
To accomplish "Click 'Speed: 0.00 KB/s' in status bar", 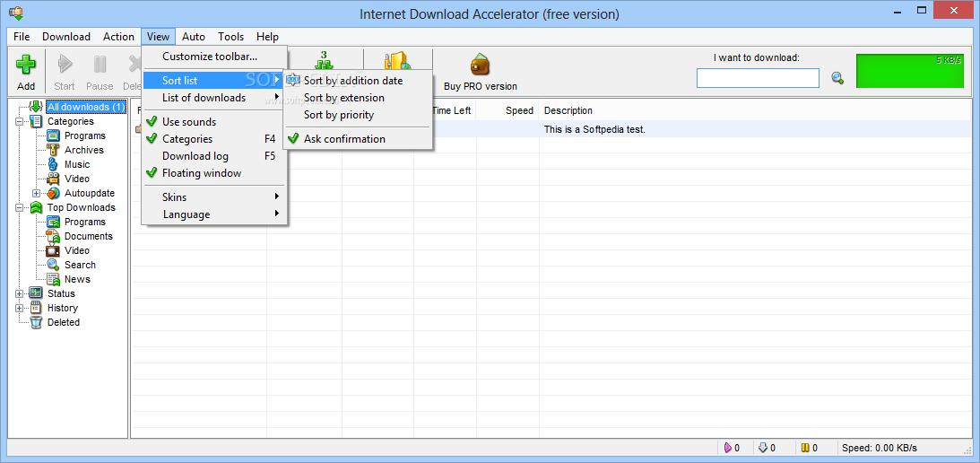I will click(880, 448).
